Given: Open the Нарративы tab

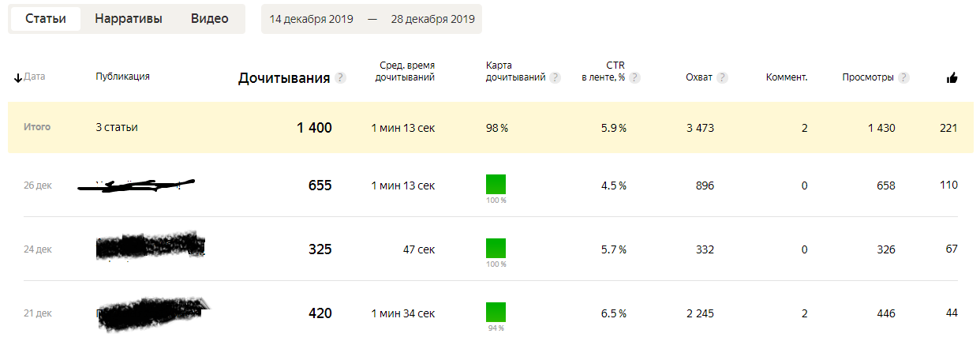Looking at the screenshot, I should coord(129,19).
